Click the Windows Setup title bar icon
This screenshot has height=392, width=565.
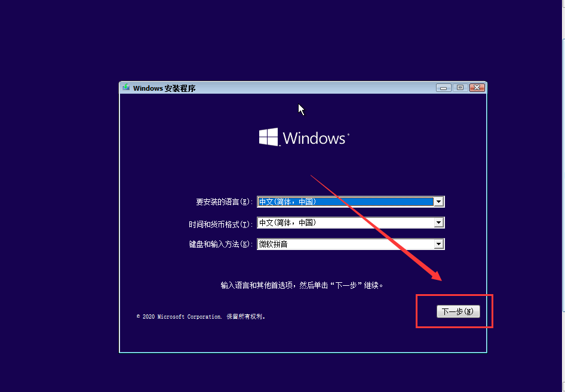click(126, 88)
